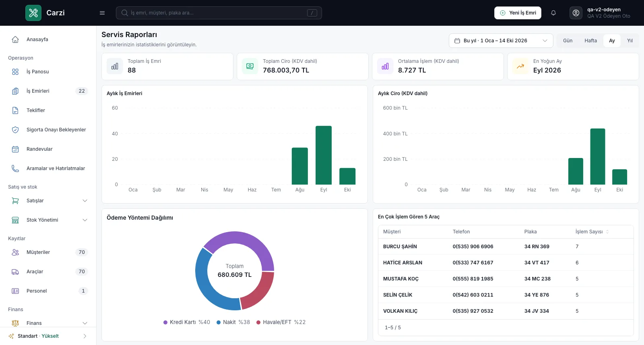
Task: Switch report view to Yıl
Action: tap(630, 41)
